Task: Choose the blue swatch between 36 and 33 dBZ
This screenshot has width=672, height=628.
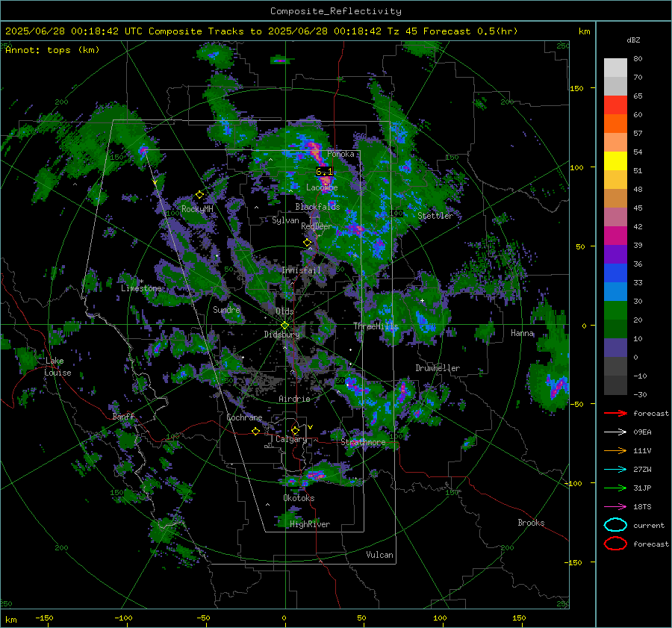Action: (x=615, y=273)
